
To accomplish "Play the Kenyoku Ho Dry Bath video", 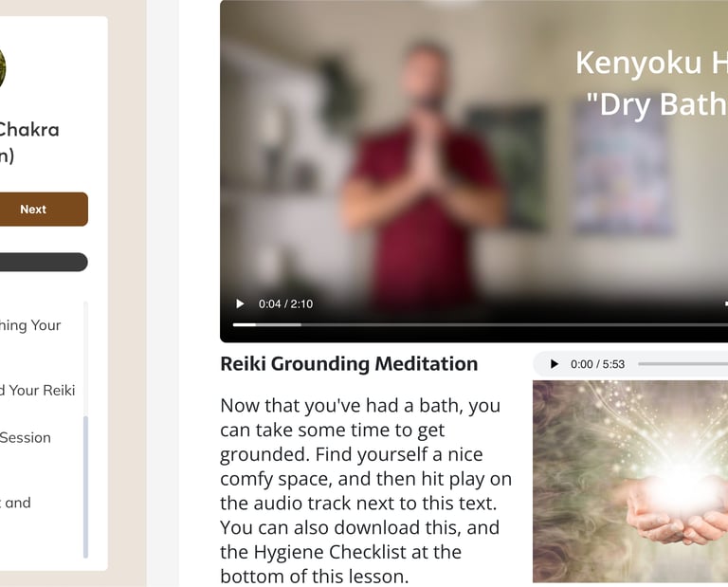I will (240, 303).
